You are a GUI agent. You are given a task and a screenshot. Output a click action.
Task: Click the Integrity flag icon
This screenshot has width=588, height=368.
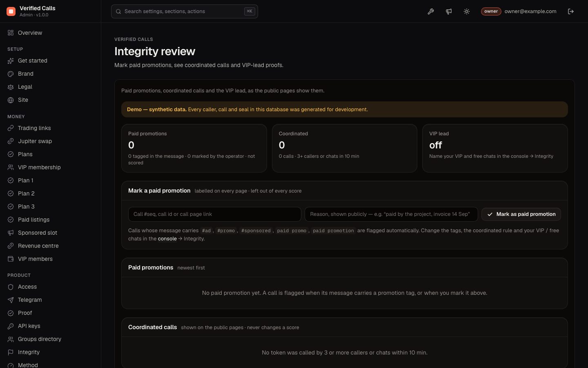point(11,352)
